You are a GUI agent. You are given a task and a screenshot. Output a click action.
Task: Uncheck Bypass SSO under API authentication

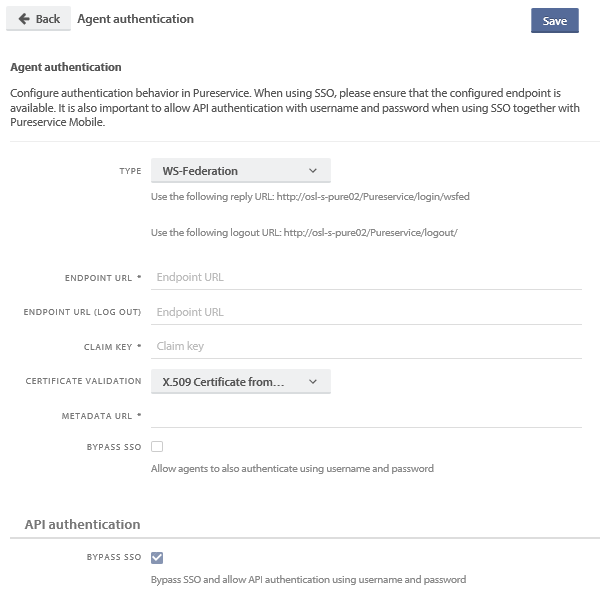point(157,558)
